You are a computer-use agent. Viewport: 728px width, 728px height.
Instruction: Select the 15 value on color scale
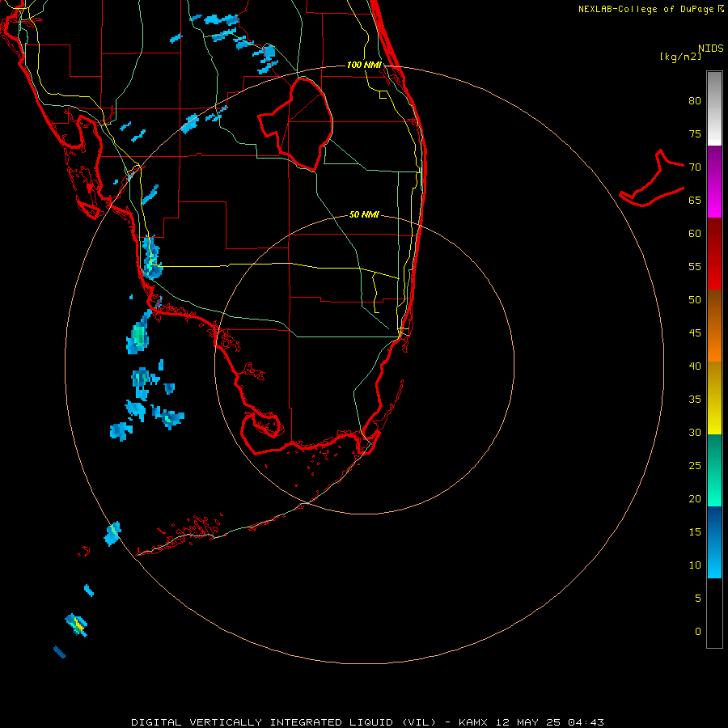tap(695, 532)
